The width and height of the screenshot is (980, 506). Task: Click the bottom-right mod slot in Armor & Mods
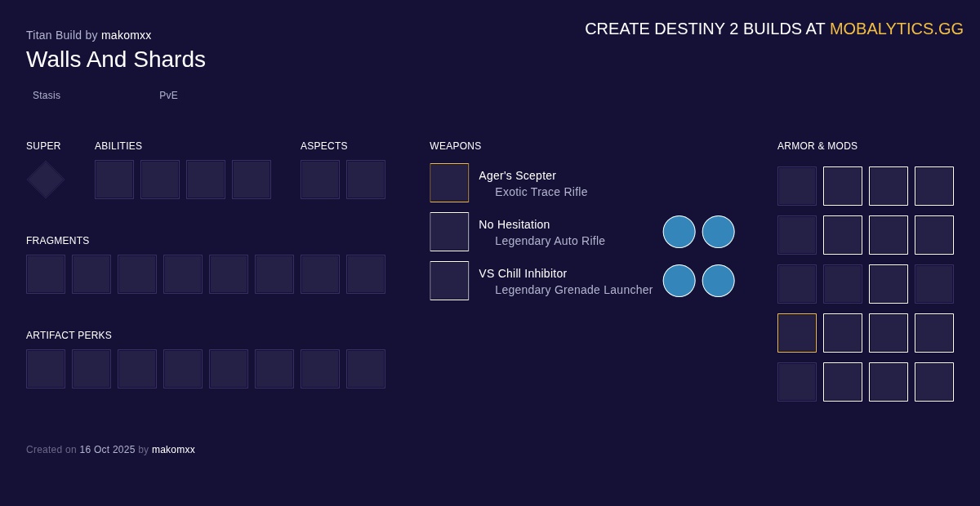(934, 382)
